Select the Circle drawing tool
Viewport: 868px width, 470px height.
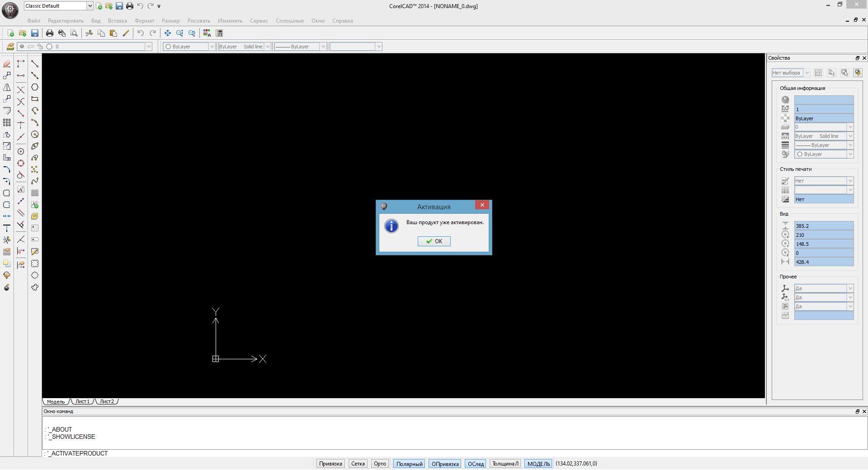tap(35, 134)
